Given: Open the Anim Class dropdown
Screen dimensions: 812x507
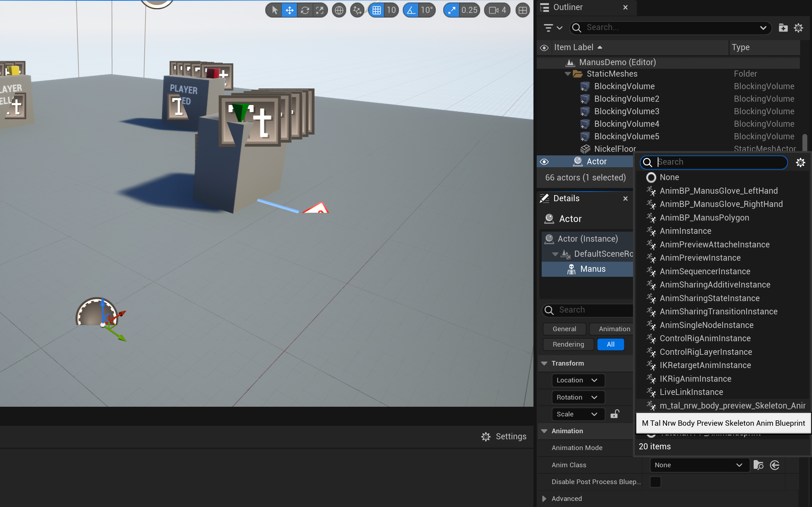Looking at the screenshot, I should pos(699,465).
